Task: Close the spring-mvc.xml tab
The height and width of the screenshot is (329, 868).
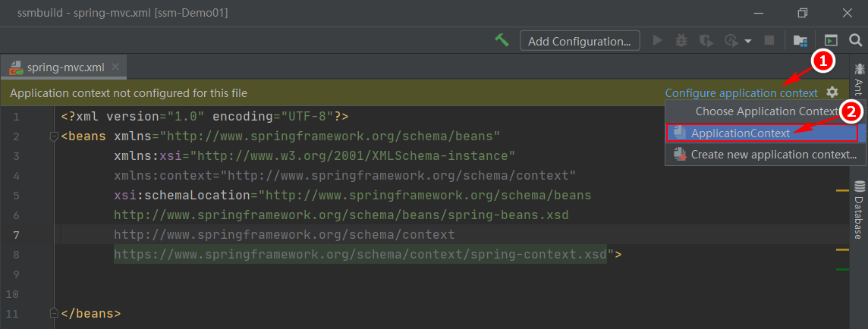Action: pos(115,67)
